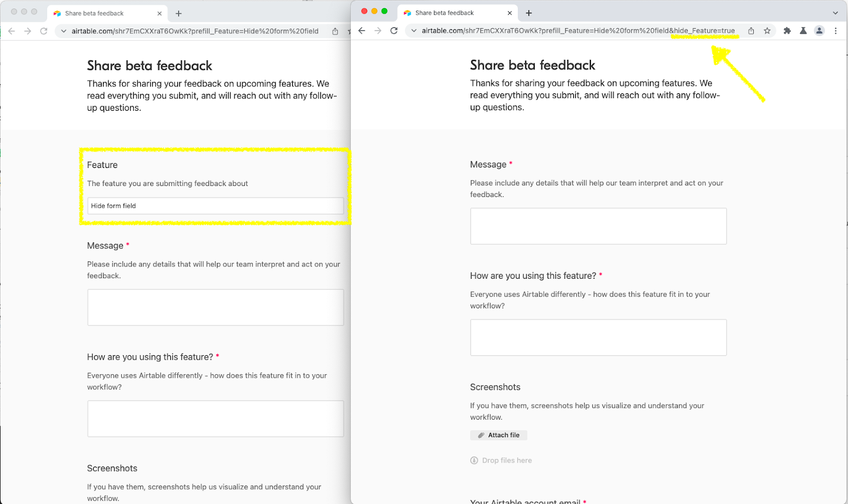Click share icon in left window address bar

click(335, 31)
